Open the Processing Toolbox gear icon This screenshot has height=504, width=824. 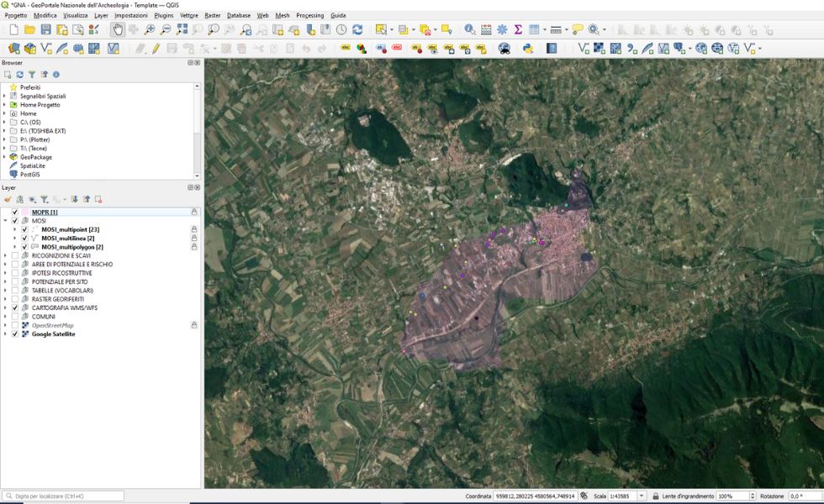pyautogui.click(x=502, y=28)
